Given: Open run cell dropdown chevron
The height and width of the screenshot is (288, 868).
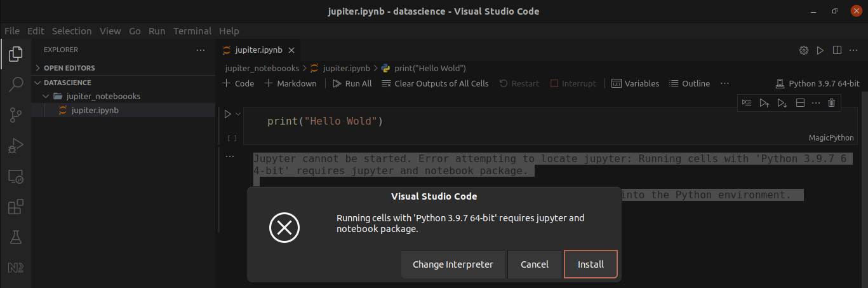Looking at the screenshot, I should pyautogui.click(x=238, y=114).
